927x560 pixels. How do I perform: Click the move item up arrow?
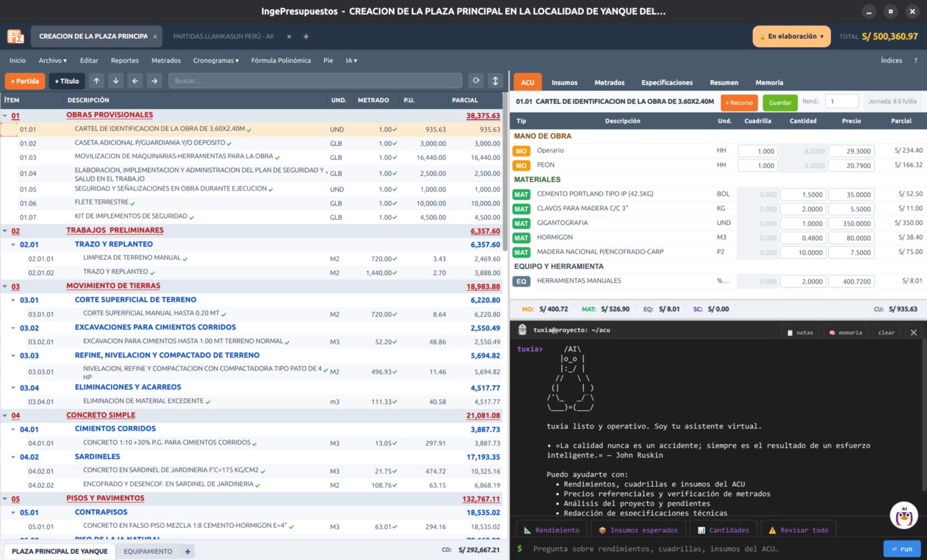pyautogui.click(x=97, y=81)
